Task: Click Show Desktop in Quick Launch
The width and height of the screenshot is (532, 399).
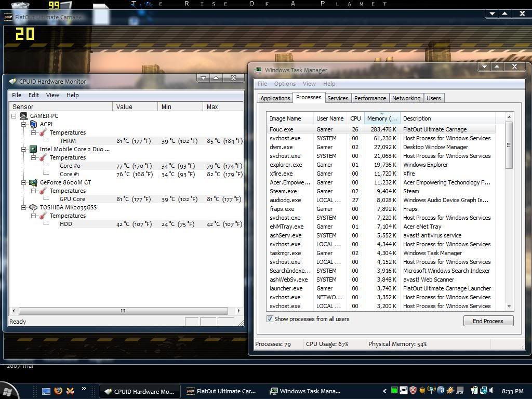Action: 46,391
